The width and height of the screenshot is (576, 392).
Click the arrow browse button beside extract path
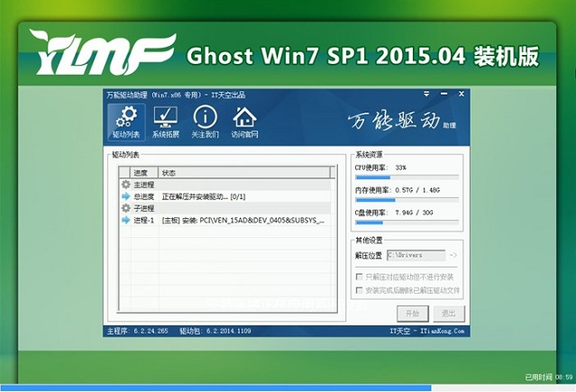point(453,255)
